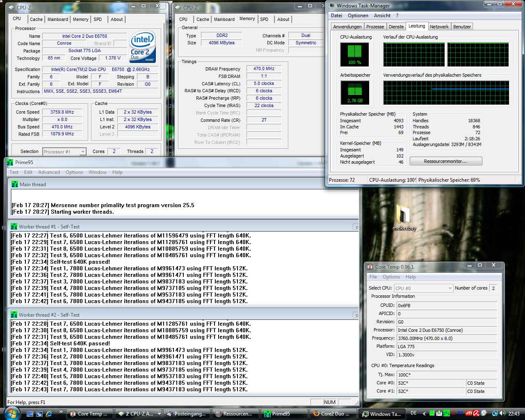
Task: Open the SPD tab in first CPU-Z window
Action: tap(98, 19)
